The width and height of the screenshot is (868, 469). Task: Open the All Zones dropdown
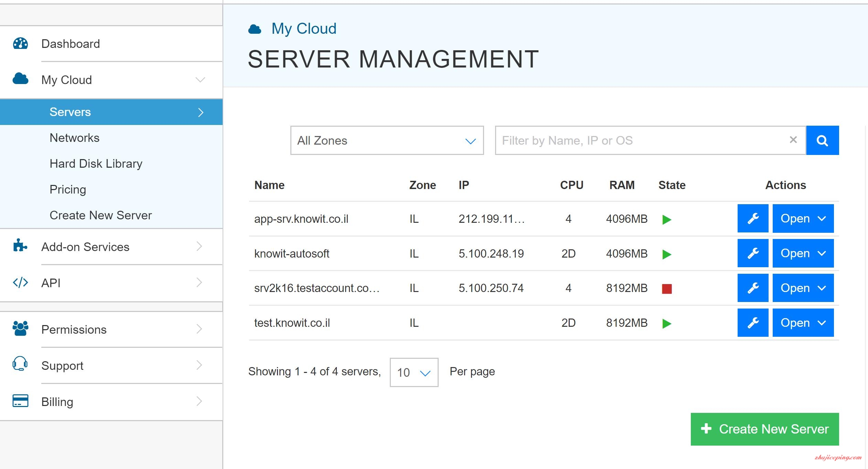(387, 140)
